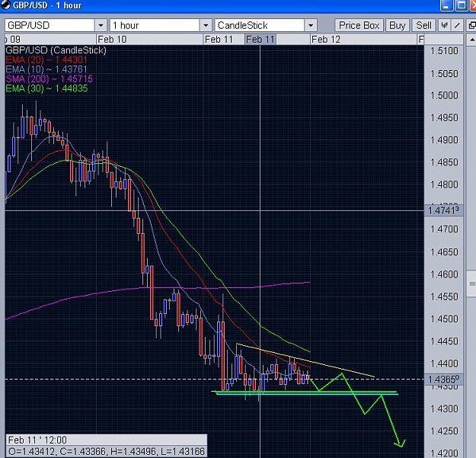Click the 1.4741 crosshair price marker
The width and height of the screenshot is (476, 458).
(443, 210)
